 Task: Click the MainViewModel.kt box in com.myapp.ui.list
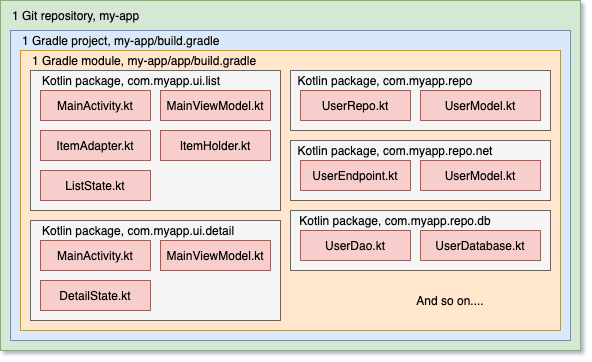tap(215, 106)
